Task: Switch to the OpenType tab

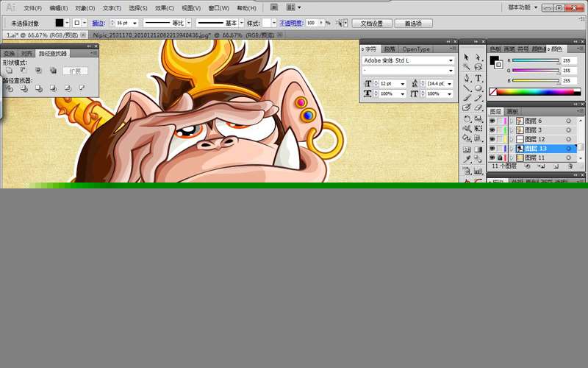Action: click(x=416, y=49)
